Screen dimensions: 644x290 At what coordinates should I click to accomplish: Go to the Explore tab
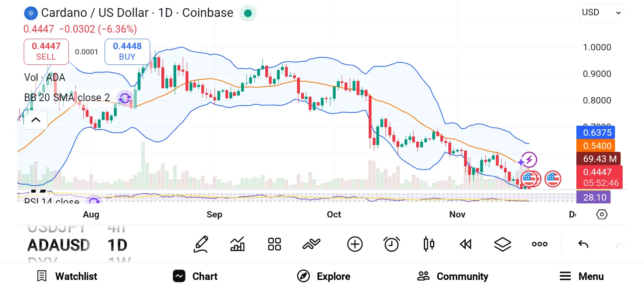324,276
